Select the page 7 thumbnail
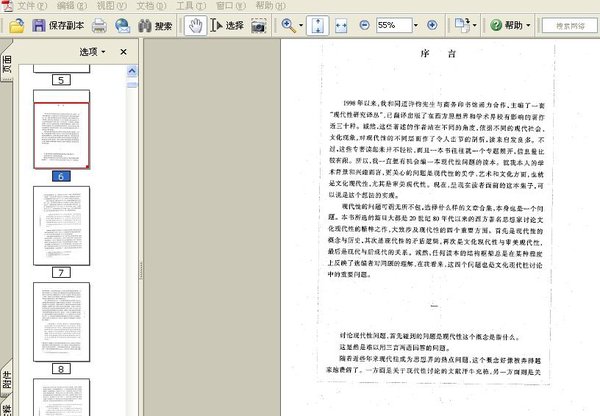 pos(61,226)
